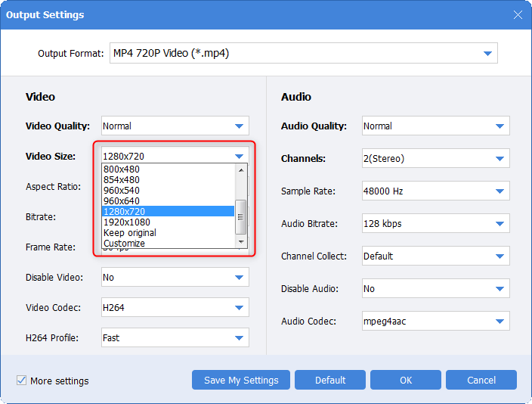Open the Output Format dropdown
The width and height of the screenshot is (532, 404).
tap(303, 53)
